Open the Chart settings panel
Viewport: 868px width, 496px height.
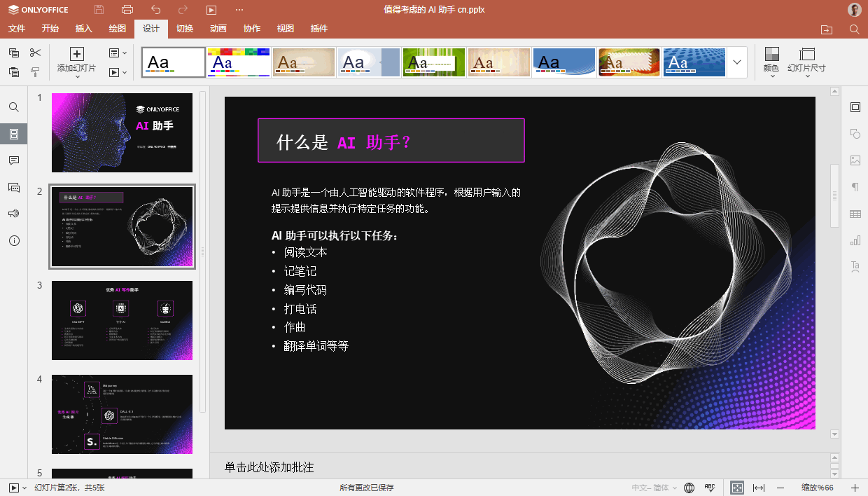[855, 240]
